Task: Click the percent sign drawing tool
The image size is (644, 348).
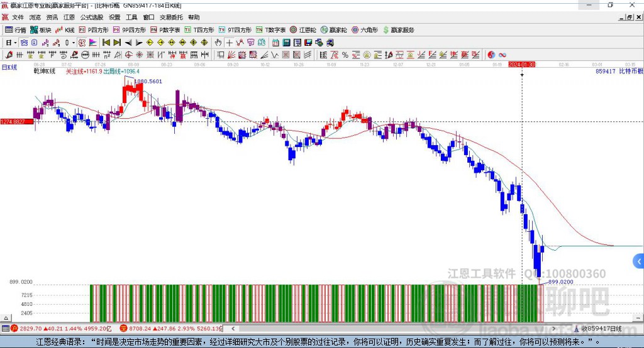Action: point(345,55)
